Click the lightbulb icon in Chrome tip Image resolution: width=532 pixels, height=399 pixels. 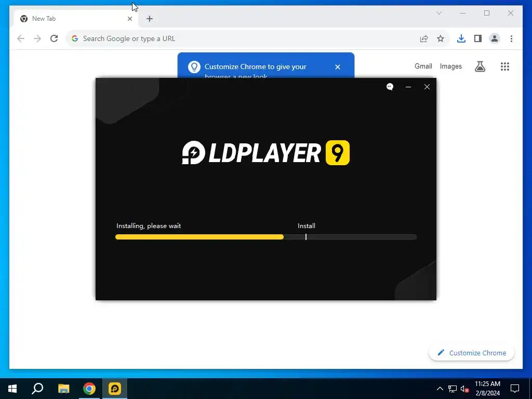tap(194, 67)
